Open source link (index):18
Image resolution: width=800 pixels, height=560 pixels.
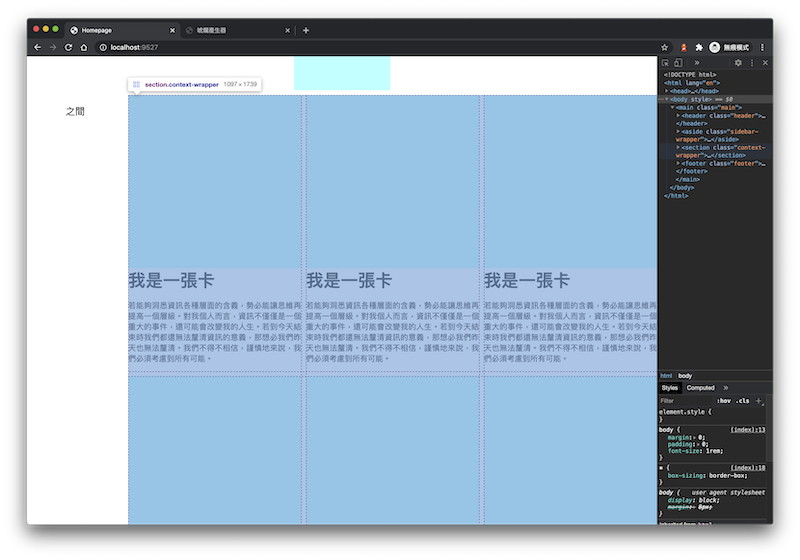[747, 468]
